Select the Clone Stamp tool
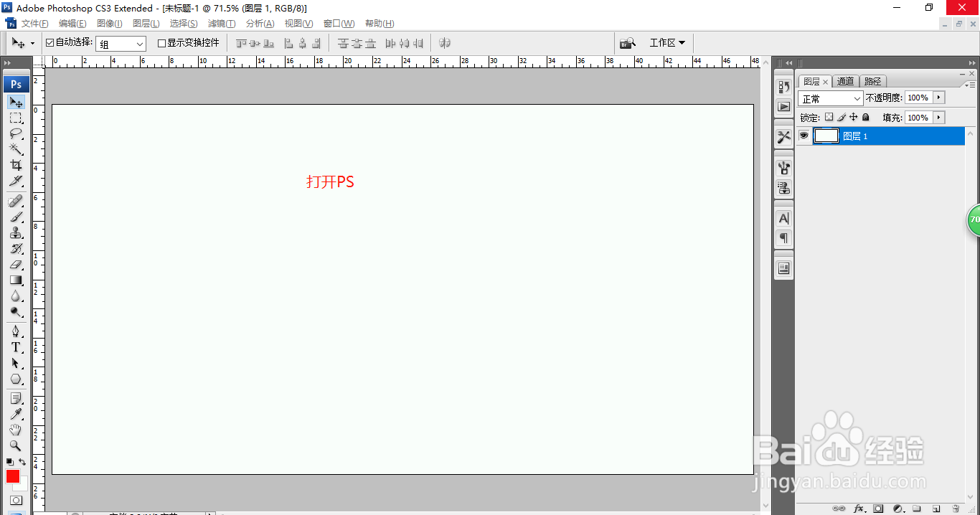Viewport: 980px width, 515px height. pyautogui.click(x=16, y=232)
